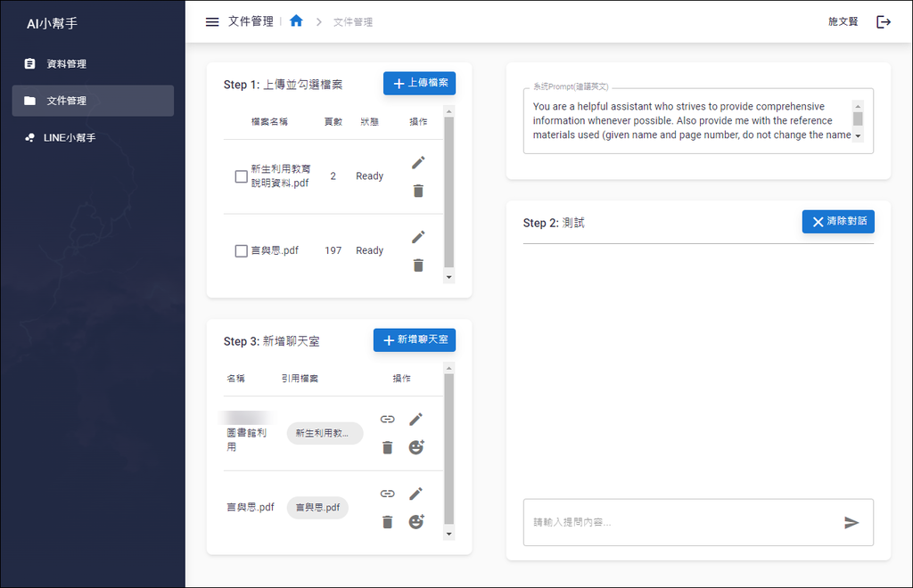Click the home icon in the breadcrumb
913x588 pixels.
[x=295, y=21]
